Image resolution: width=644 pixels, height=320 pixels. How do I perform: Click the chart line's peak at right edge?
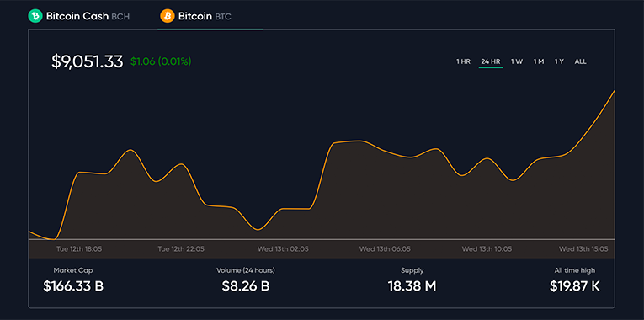614,92
